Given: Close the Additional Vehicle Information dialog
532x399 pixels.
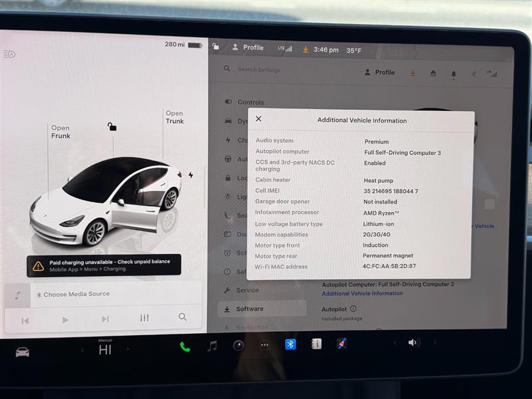Looking at the screenshot, I should tap(259, 119).
